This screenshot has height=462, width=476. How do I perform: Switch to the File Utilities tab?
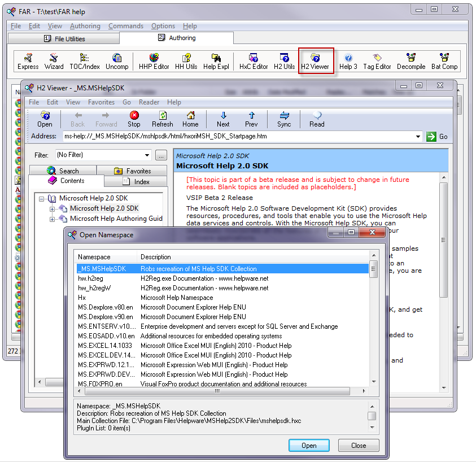pos(64,38)
